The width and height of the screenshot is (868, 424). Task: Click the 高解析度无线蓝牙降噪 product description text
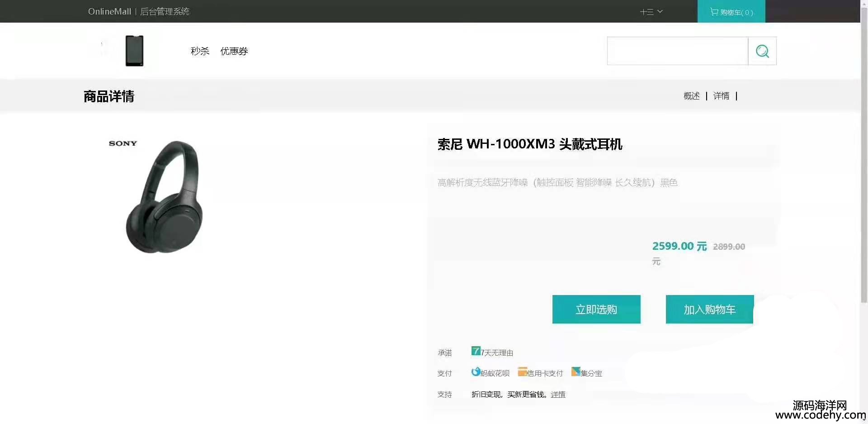[557, 182]
